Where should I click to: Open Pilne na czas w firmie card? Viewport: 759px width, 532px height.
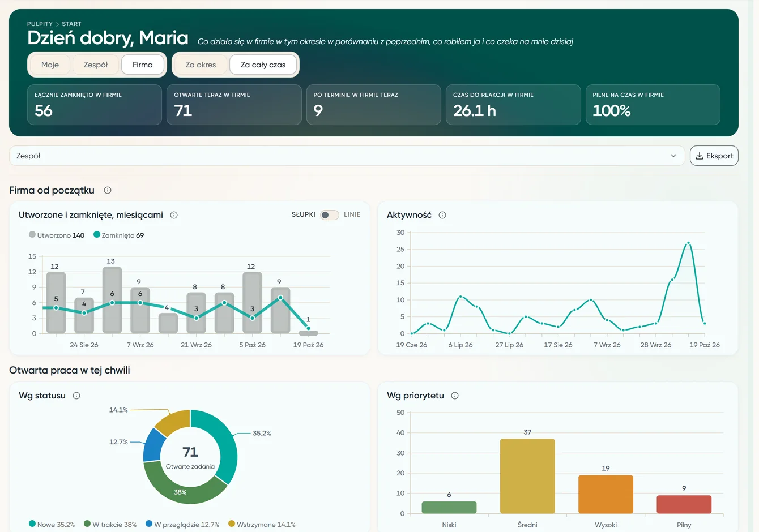coord(653,105)
